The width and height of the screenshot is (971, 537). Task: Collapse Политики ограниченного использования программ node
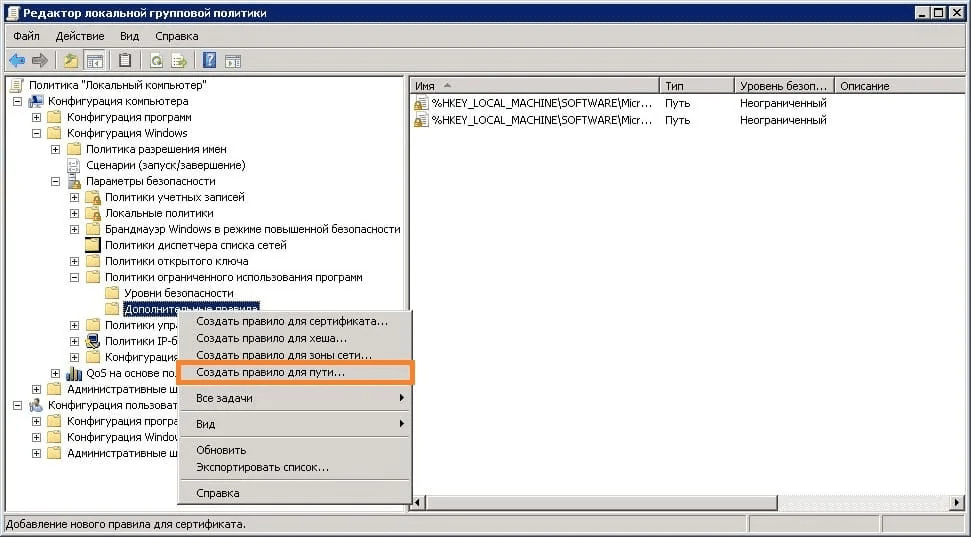click(x=75, y=277)
